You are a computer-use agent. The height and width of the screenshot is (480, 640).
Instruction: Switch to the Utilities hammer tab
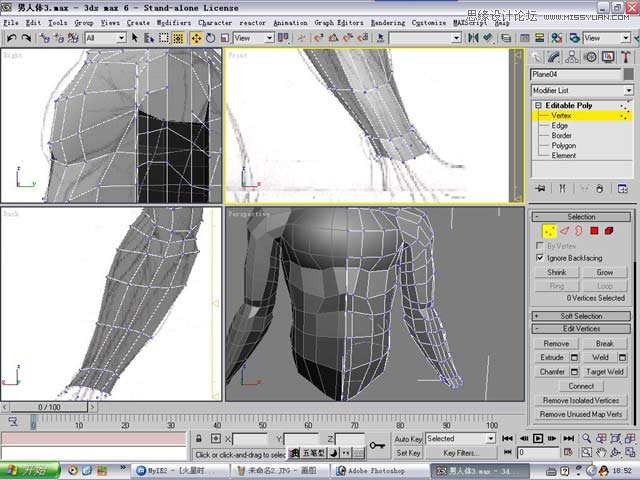[x=626, y=57]
